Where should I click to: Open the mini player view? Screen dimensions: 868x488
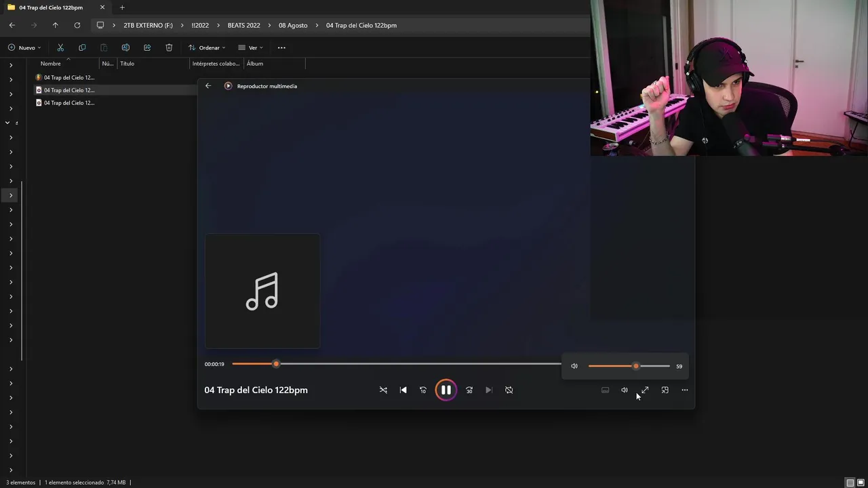tap(665, 390)
